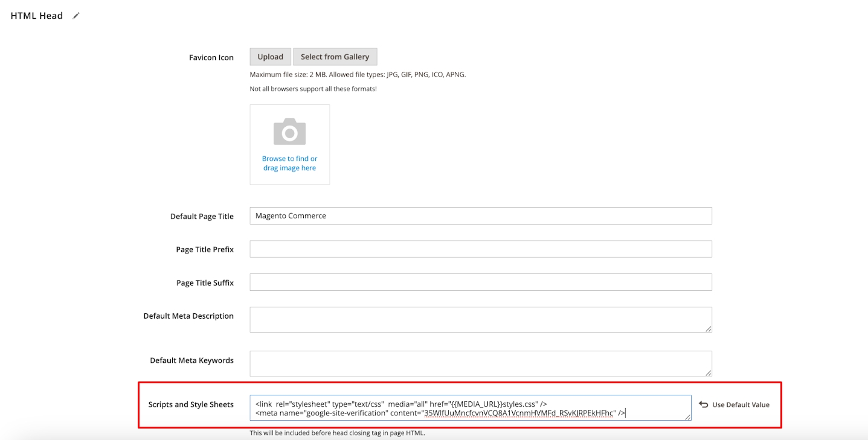868x440 pixels.
Task: Click the resize handle of the Default Meta Keywords textarea
Action: coord(708,373)
